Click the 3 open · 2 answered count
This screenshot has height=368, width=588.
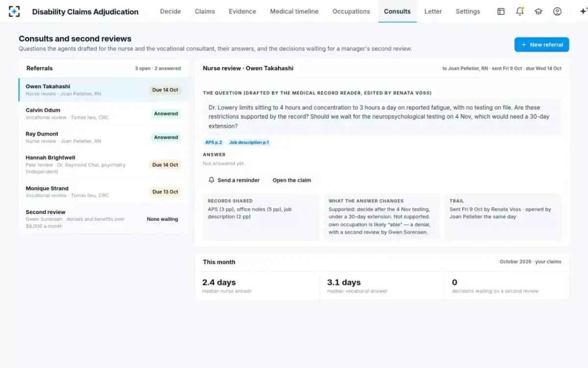158,69
